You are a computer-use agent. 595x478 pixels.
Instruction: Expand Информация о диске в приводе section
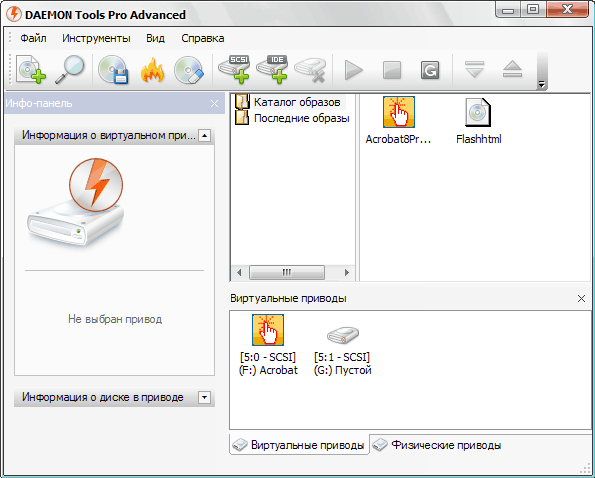[x=205, y=398]
